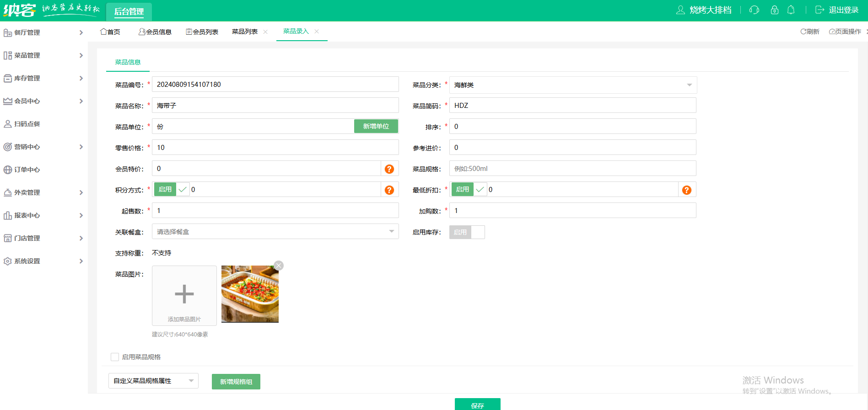Switch to the 首页 tab
The width and height of the screenshot is (868, 410).
tap(110, 32)
